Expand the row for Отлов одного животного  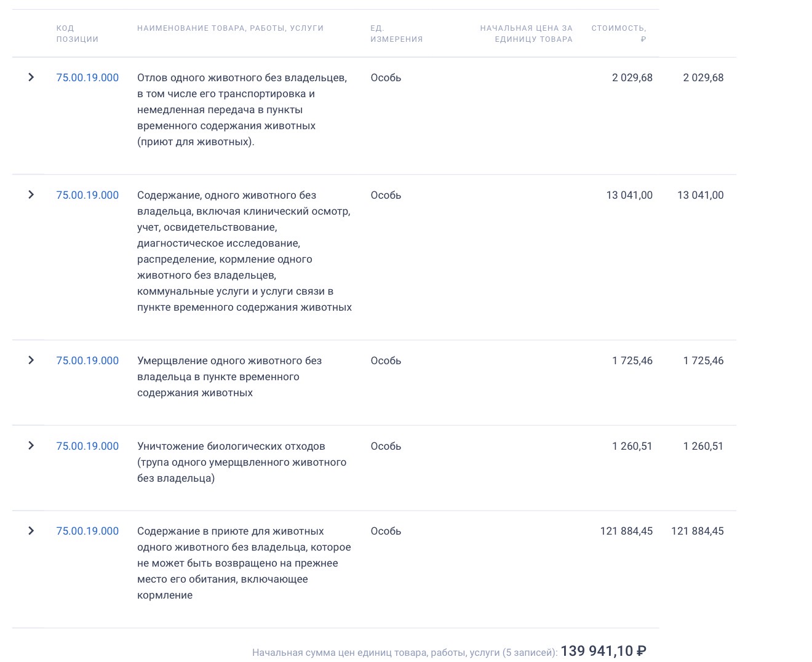click(x=31, y=78)
